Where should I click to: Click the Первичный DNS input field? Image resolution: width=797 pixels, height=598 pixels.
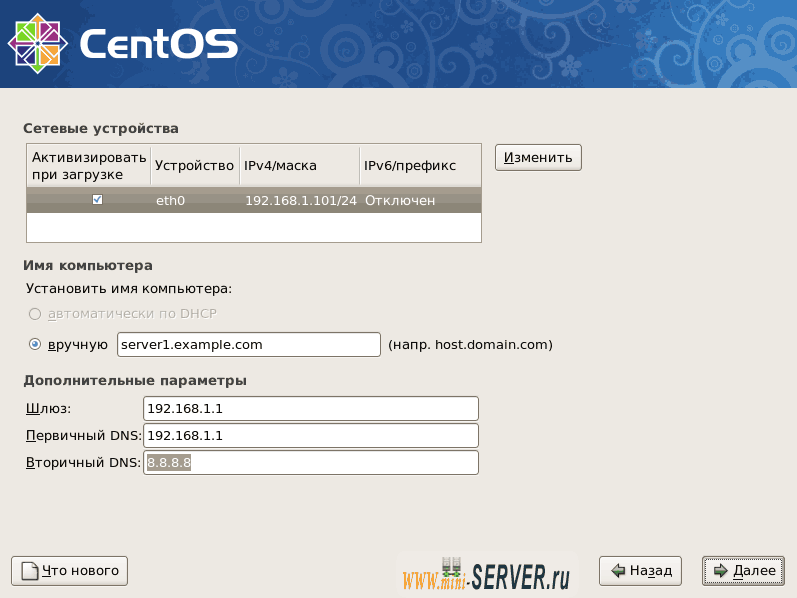pos(311,436)
